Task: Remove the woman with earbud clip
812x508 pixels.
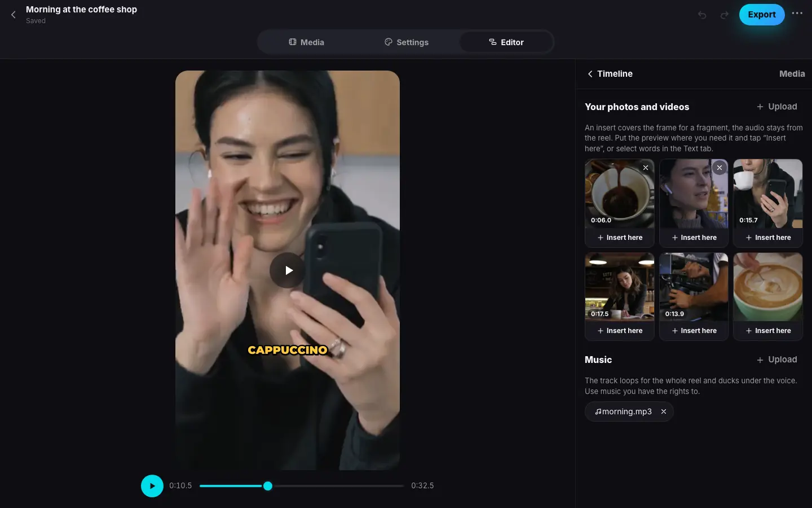Action: (720, 168)
